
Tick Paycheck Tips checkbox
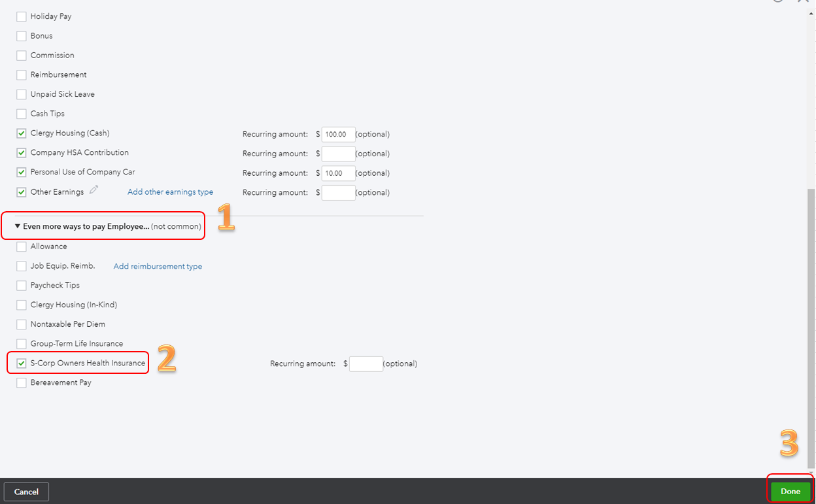[22, 286]
